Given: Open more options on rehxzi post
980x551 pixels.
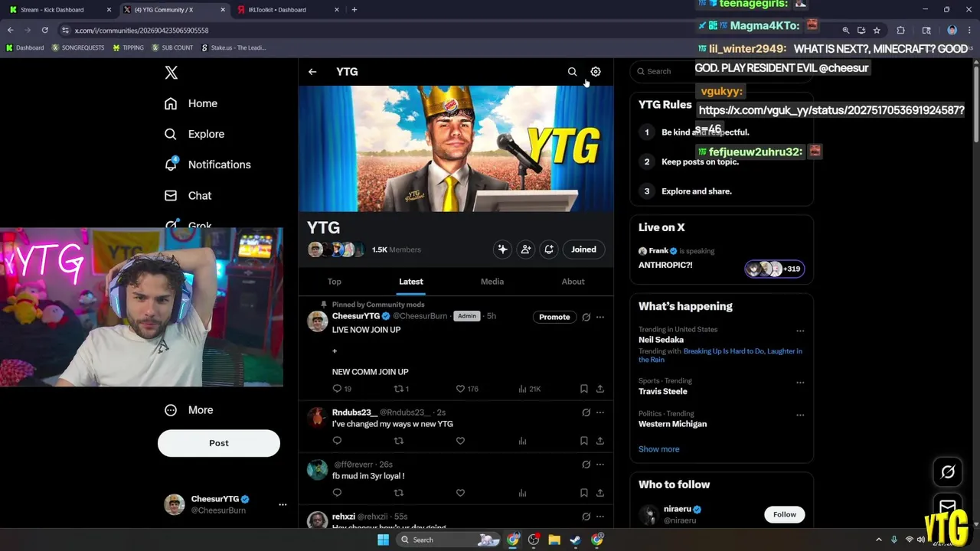Looking at the screenshot, I should (x=600, y=517).
